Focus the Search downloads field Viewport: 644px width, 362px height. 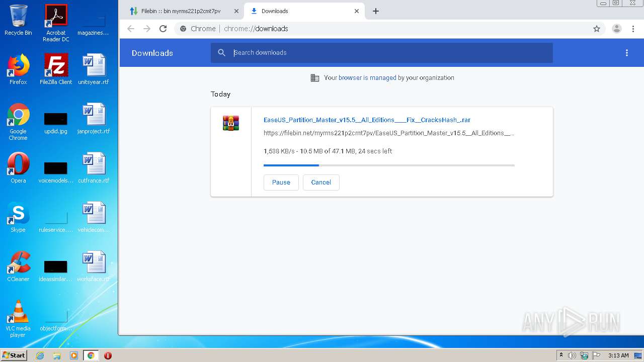[x=381, y=53]
